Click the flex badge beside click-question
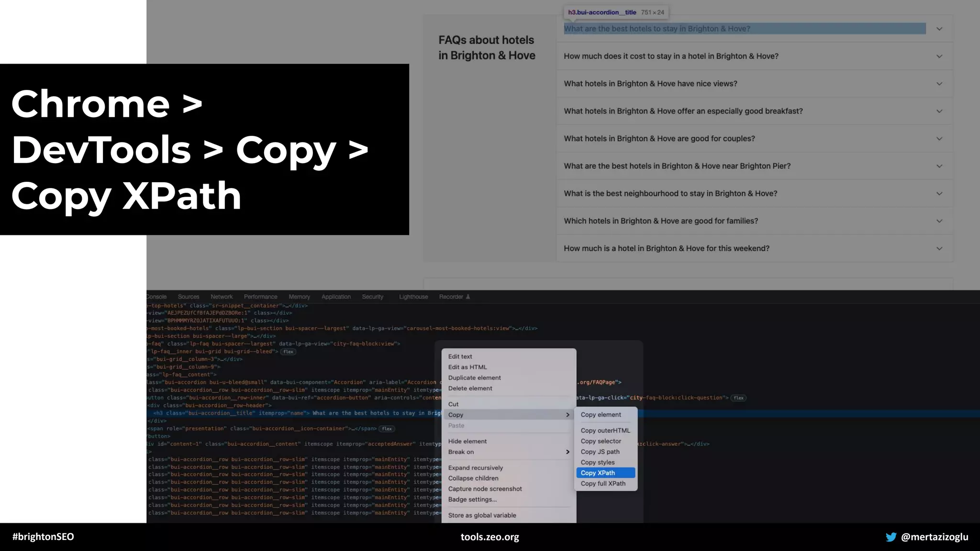The height and width of the screenshot is (551, 980). [x=739, y=398]
